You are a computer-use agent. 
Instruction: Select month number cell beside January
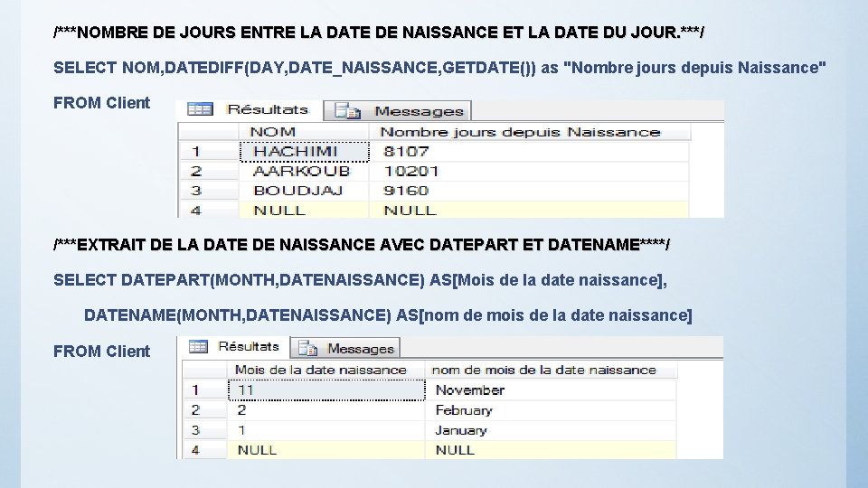point(326,430)
